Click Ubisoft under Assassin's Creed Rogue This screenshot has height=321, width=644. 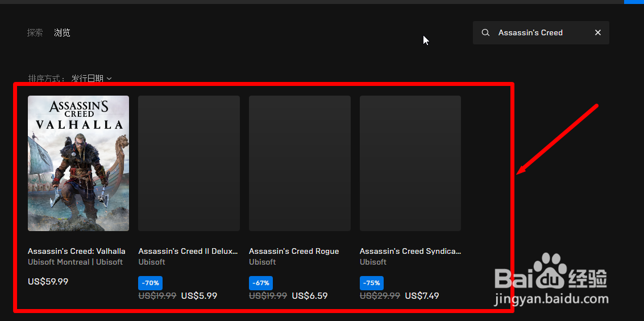point(263,262)
